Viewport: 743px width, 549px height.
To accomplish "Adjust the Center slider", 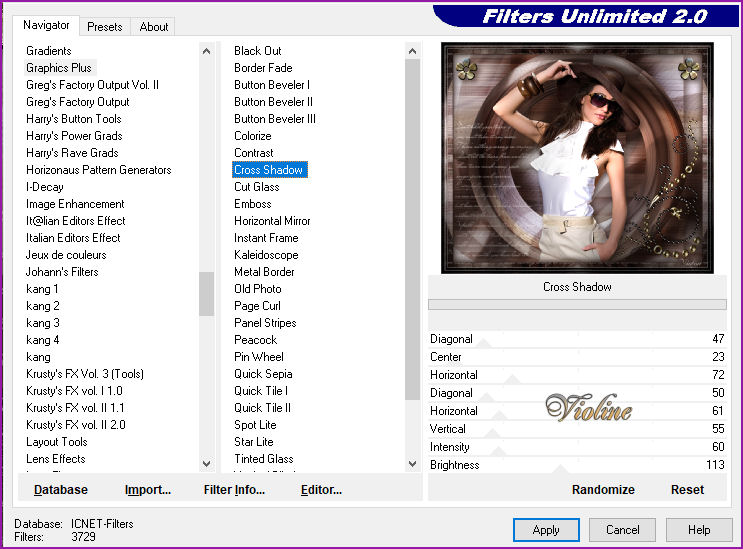I will coord(577,357).
